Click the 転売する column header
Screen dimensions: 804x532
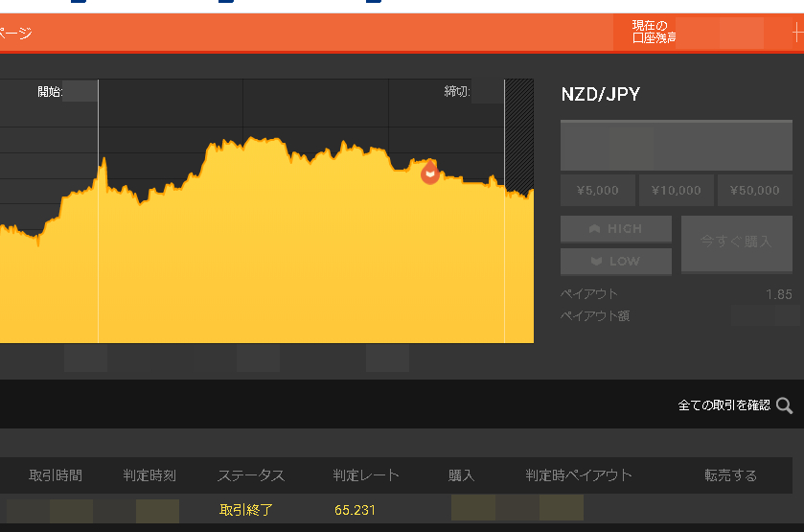tap(730, 475)
